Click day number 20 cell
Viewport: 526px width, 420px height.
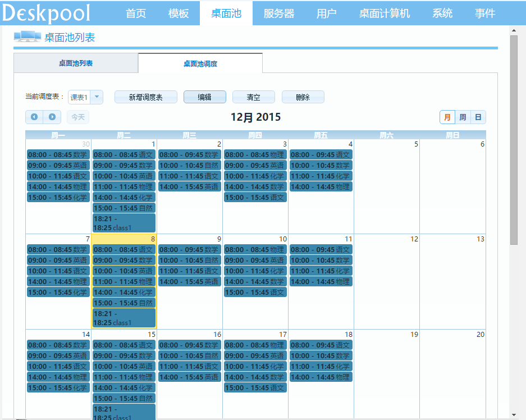(x=452, y=374)
